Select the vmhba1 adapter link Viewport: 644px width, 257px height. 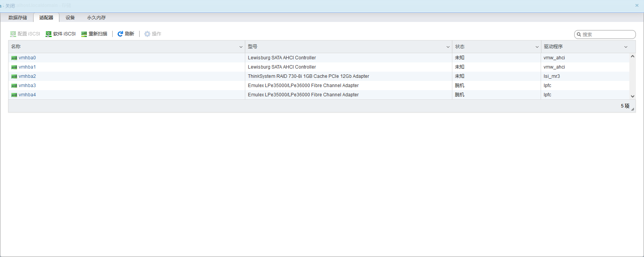tap(27, 67)
